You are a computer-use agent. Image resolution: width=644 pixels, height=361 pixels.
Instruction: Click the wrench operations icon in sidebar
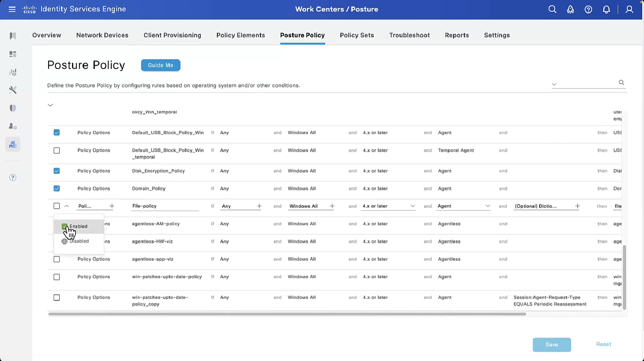point(13,90)
